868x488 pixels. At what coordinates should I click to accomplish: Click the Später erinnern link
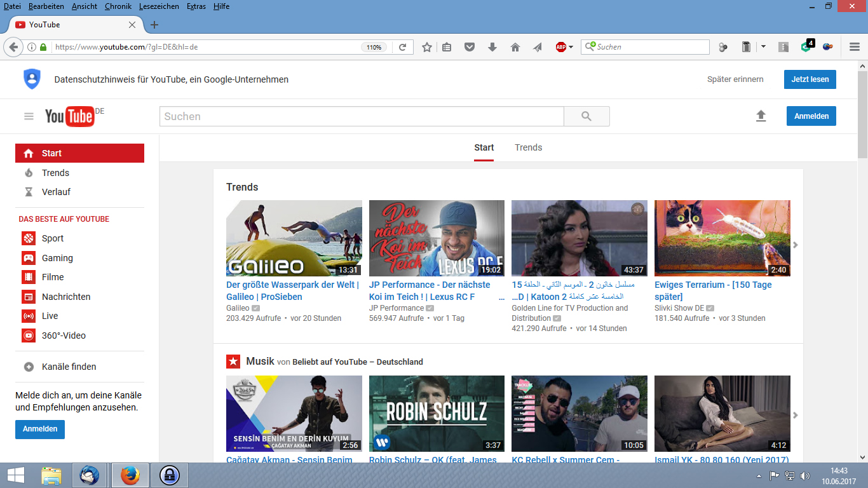pos(735,79)
